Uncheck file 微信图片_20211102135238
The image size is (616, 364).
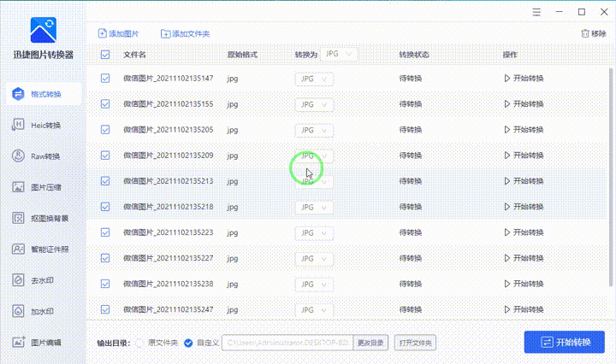click(105, 284)
